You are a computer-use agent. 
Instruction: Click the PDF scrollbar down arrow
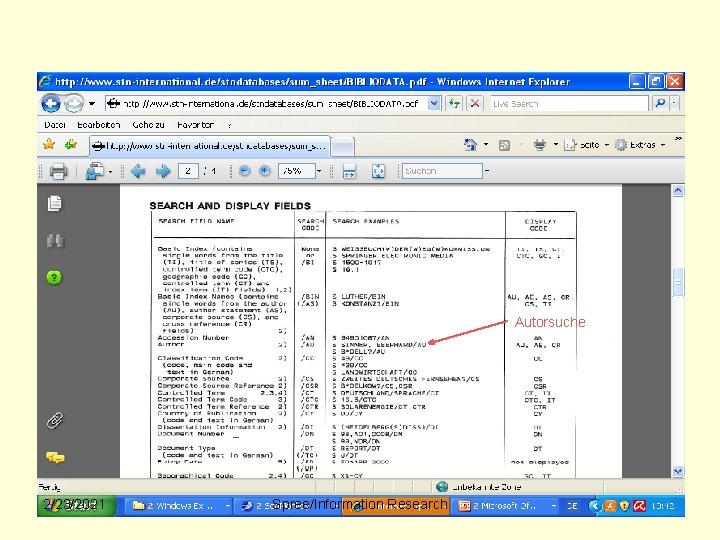coord(678,472)
